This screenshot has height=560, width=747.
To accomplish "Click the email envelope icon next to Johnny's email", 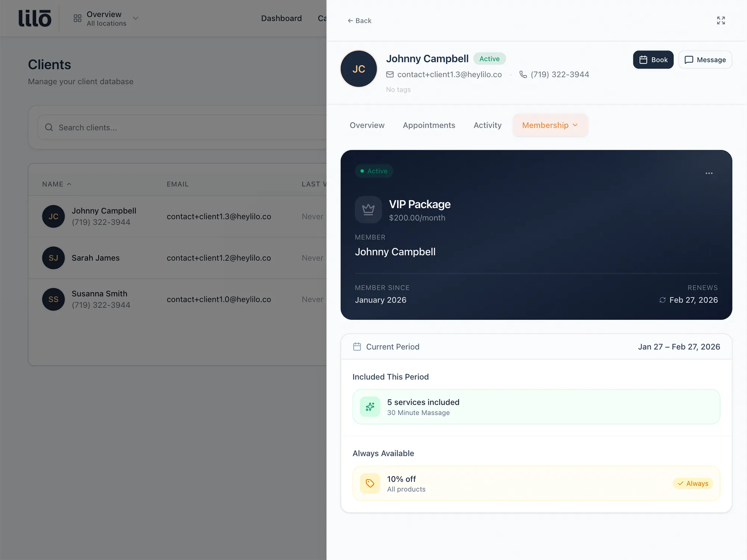I will pyautogui.click(x=390, y=74).
